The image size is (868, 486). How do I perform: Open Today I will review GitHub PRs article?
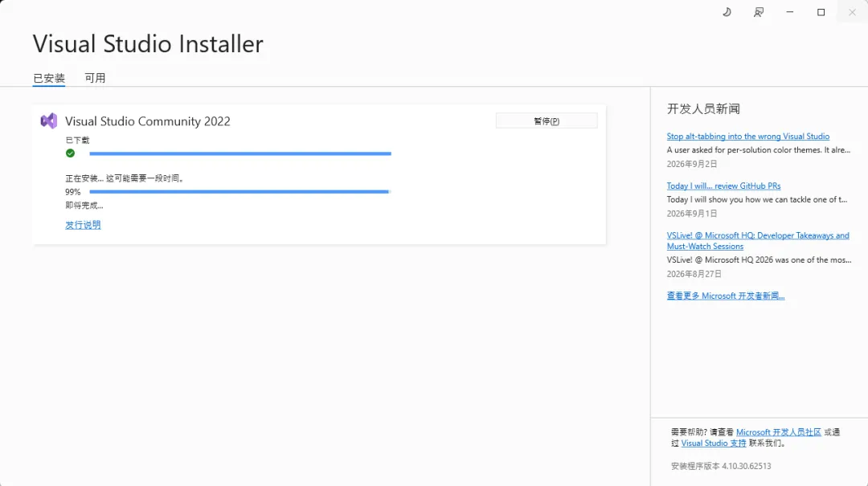coord(723,186)
